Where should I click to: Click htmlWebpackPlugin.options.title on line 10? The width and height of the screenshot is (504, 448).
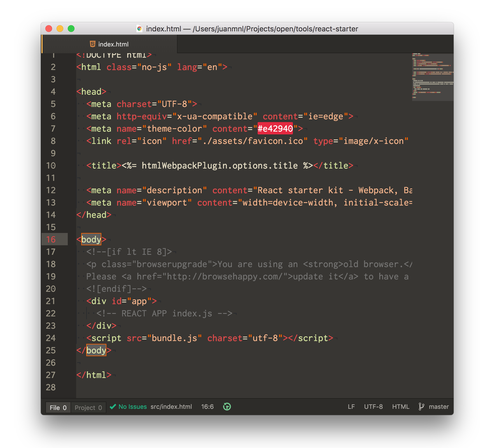[220, 165]
